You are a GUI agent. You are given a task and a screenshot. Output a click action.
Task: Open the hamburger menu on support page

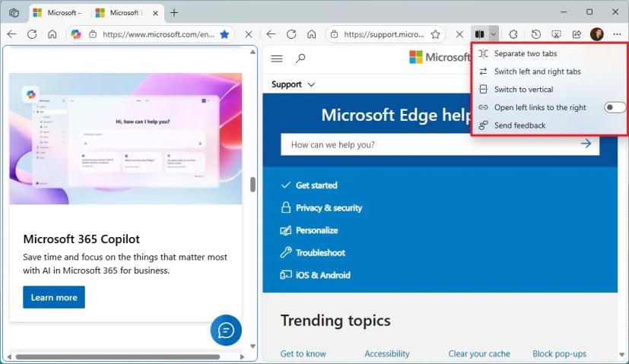coord(277,59)
